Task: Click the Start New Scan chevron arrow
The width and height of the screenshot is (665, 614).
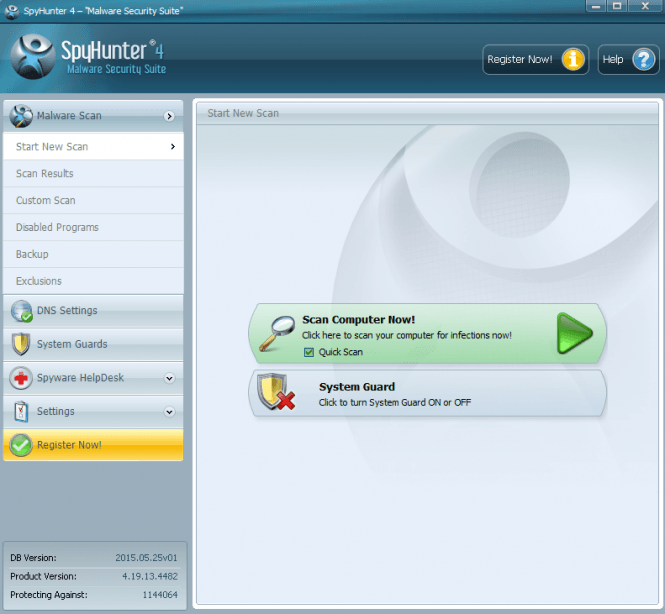Action: pyautogui.click(x=173, y=146)
